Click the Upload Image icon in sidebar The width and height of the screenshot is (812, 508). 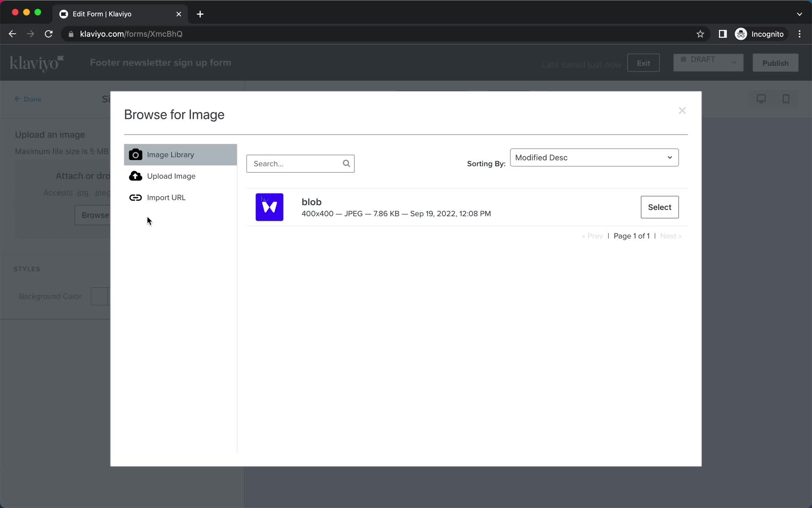coord(136,176)
